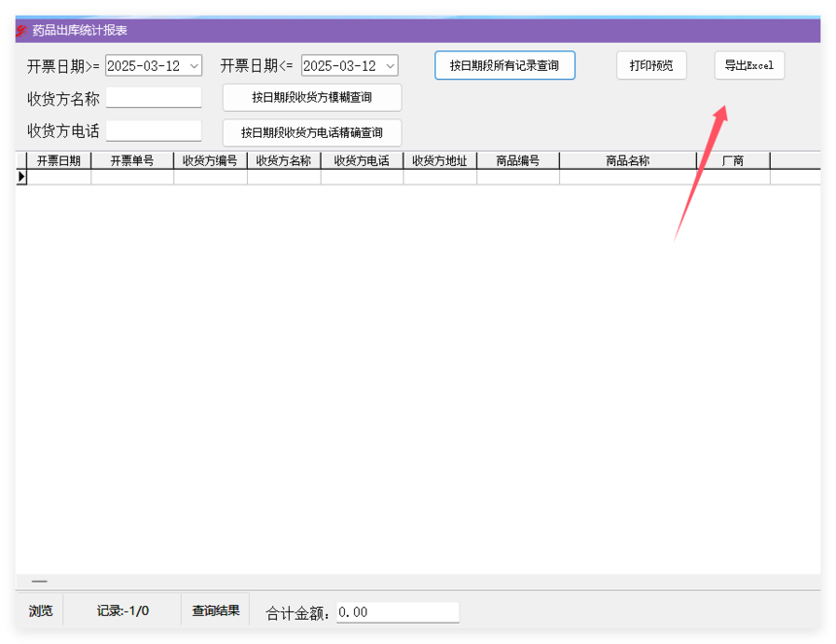
Task: Click the 药品出库统计报表 window title text
Action: click(x=80, y=30)
